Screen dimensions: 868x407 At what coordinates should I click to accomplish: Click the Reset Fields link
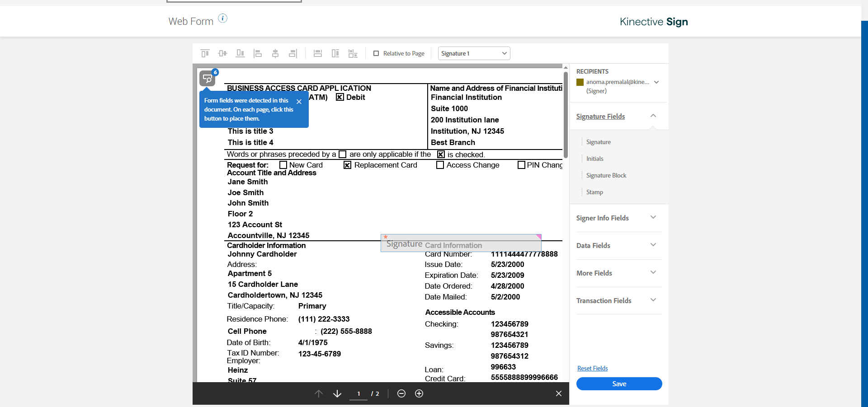click(592, 368)
